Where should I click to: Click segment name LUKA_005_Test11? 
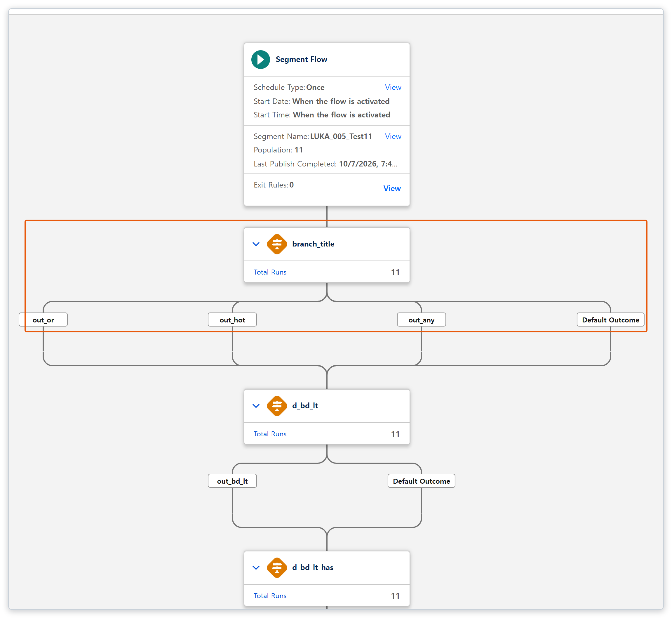(x=341, y=136)
